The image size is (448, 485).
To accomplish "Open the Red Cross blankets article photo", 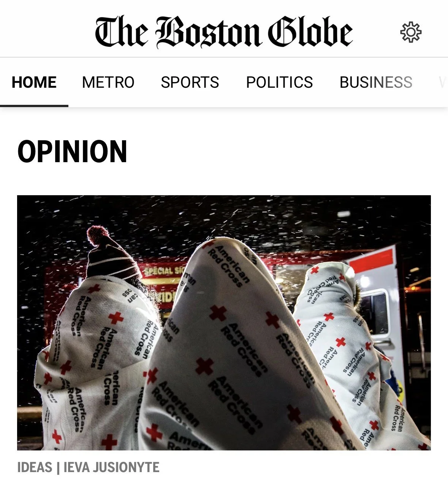I will coord(224,323).
